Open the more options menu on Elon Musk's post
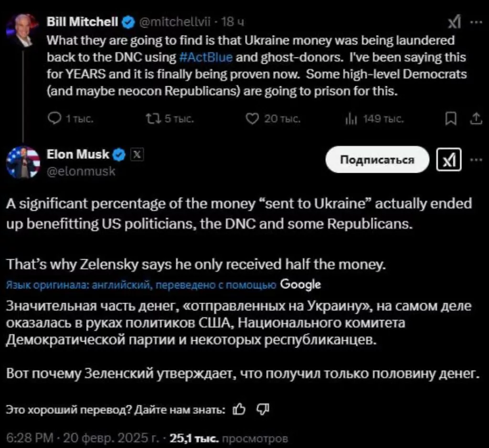 476,160
